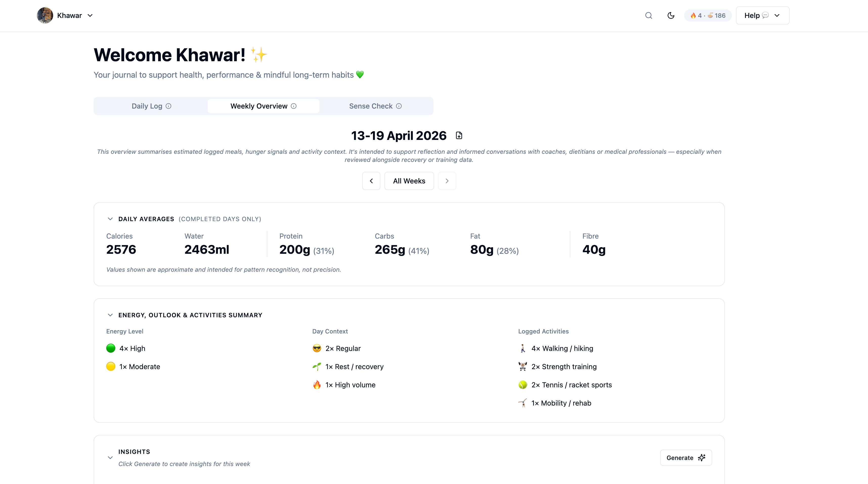The height and width of the screenshot is (484, 868).
Task: Open the Khawar account dropdown
Action: point(90,15)
